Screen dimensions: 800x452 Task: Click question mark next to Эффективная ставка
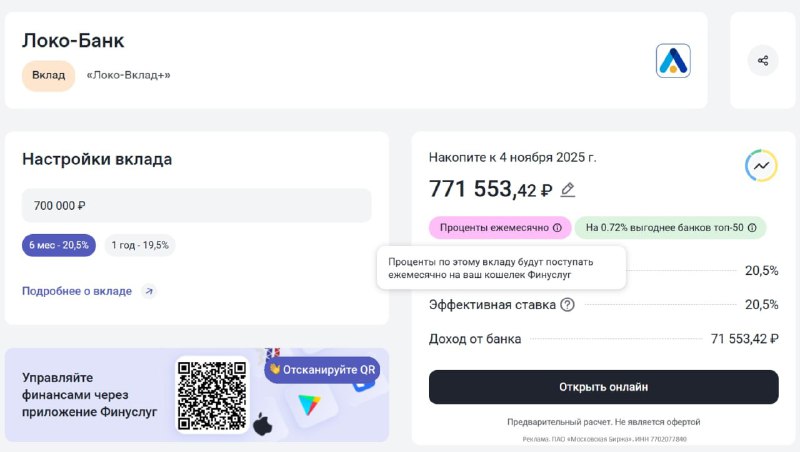[x=567, y=305]
